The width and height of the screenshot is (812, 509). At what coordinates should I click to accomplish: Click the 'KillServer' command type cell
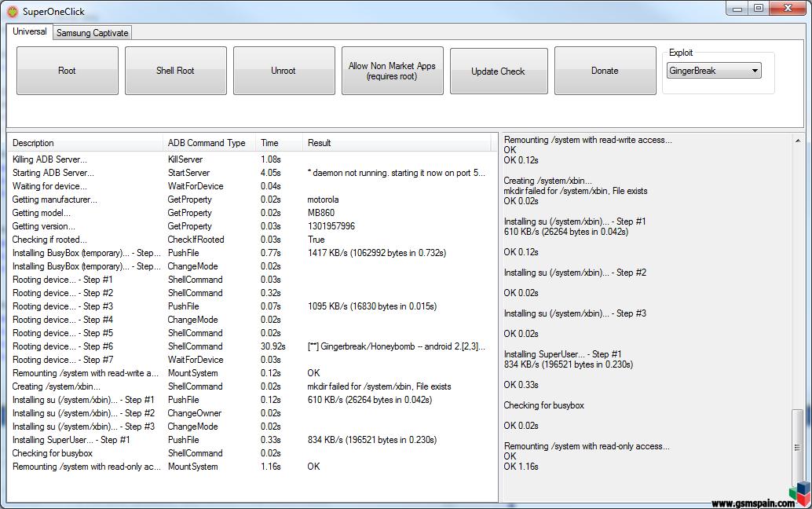click(185, 159)
